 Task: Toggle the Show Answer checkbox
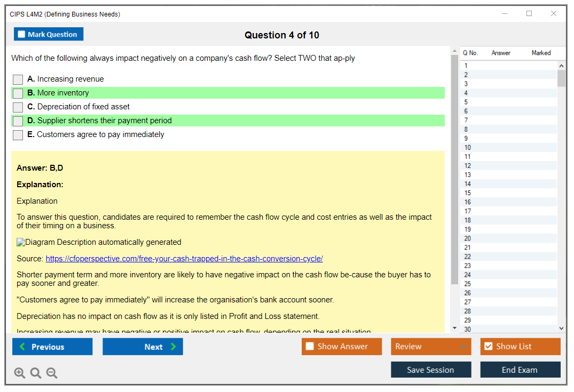[x=310, y=347]
